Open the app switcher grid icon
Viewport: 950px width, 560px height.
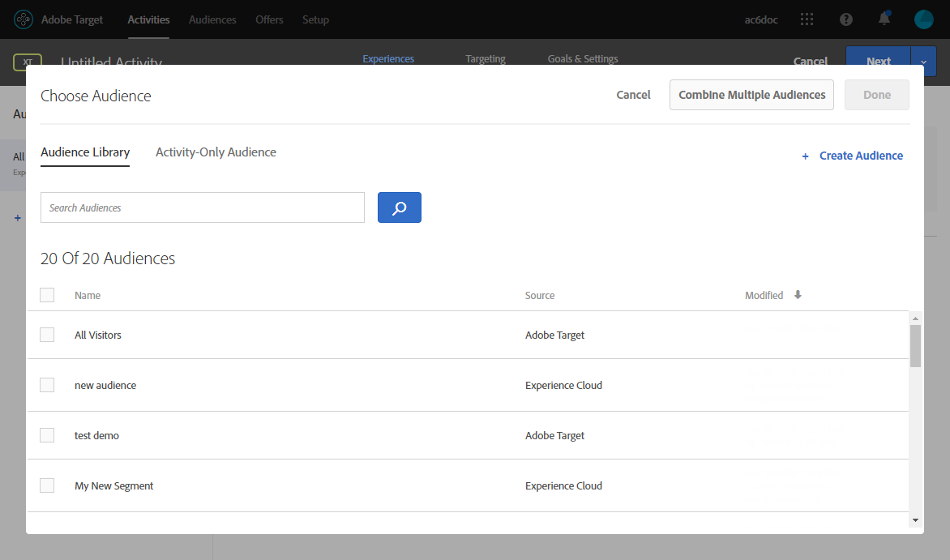click(x=807, y=19)
